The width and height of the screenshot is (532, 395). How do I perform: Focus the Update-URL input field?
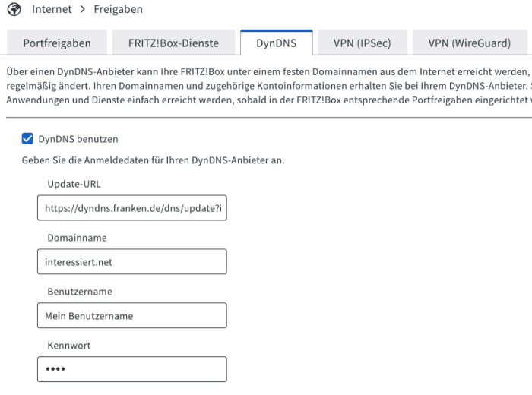(x=131, y=207)
